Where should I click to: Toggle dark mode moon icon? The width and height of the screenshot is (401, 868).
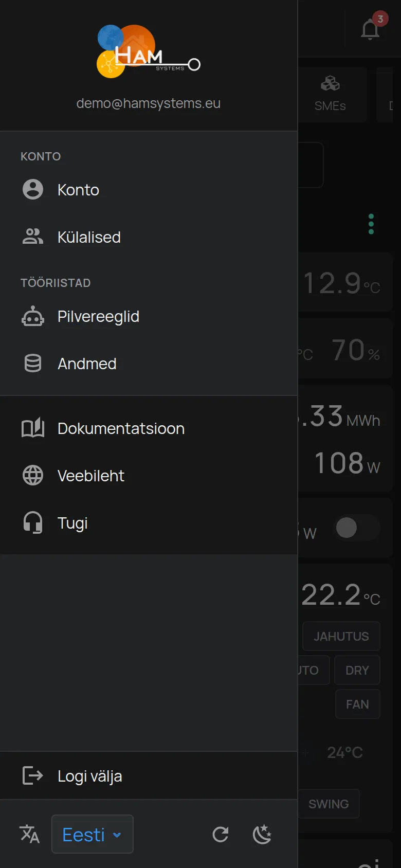(x=262, y=834)
